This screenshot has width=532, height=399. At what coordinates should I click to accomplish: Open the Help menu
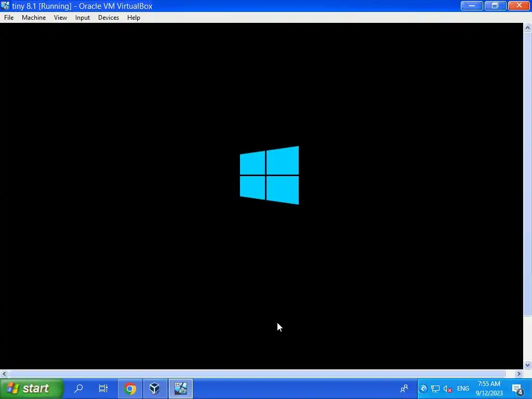tap(134, 18)
